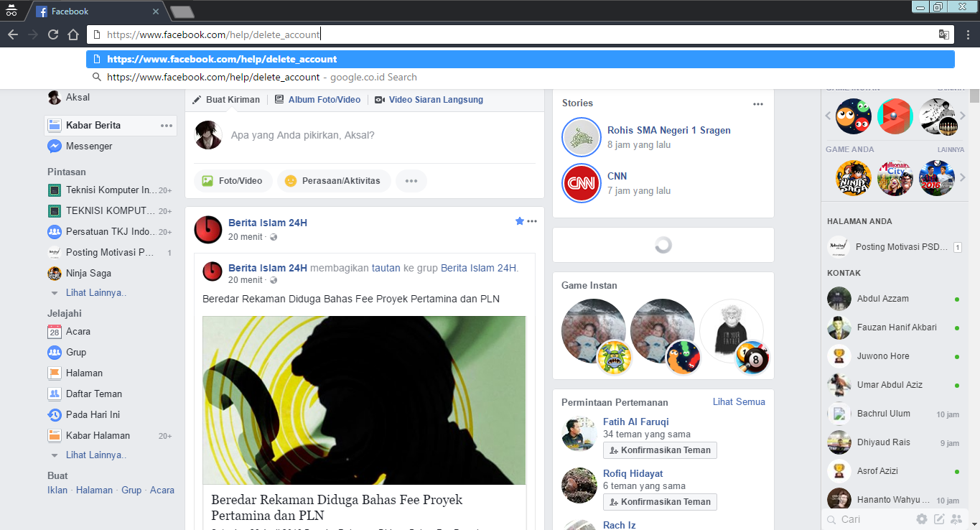Open Messenger icon in left sidebar

[x=54, y=146]
